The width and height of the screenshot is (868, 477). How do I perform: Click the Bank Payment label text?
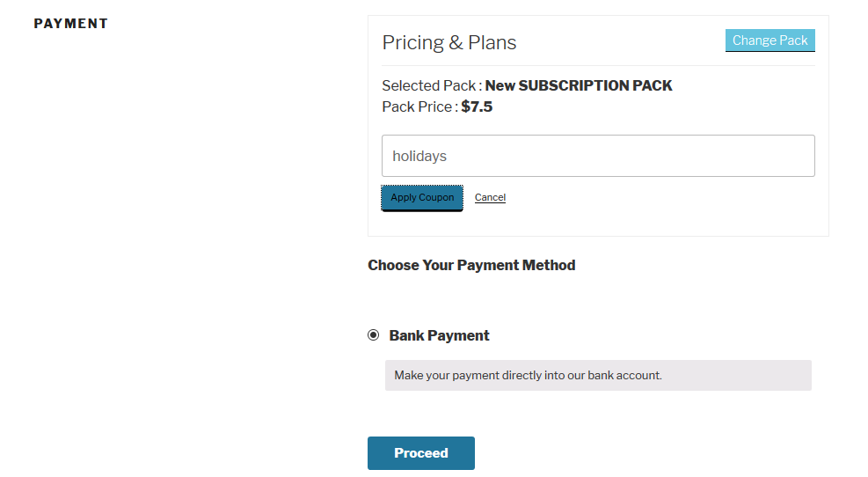pos(439,335)
